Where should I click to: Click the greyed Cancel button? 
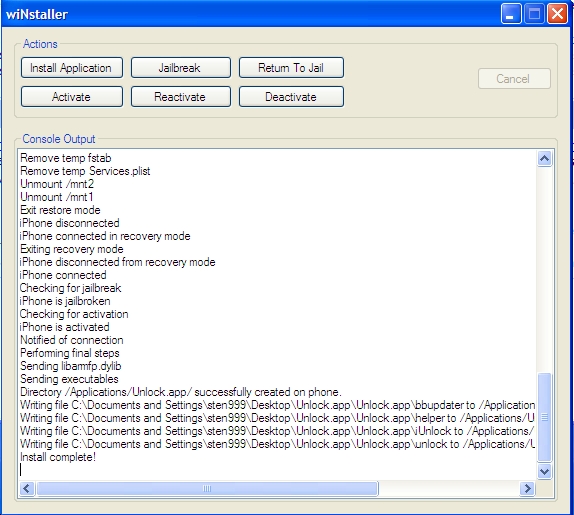click(514, 78)
